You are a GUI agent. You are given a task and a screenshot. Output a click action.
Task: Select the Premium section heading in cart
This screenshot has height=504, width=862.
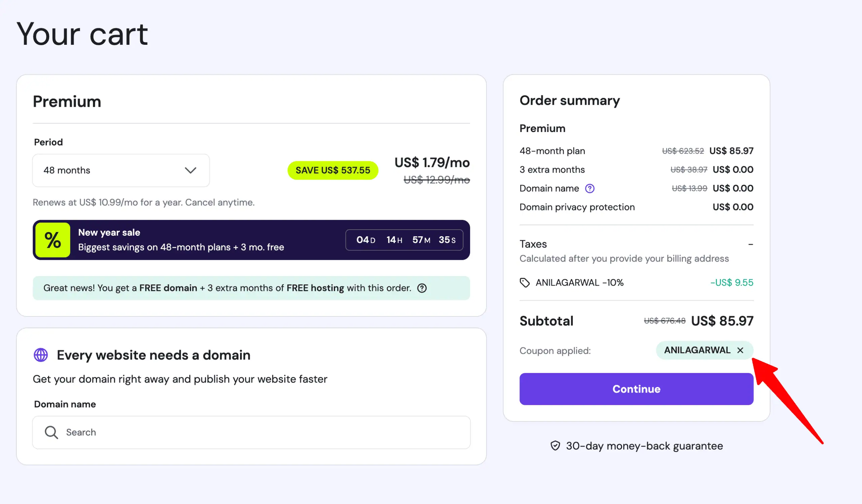(x=67, y=101)
